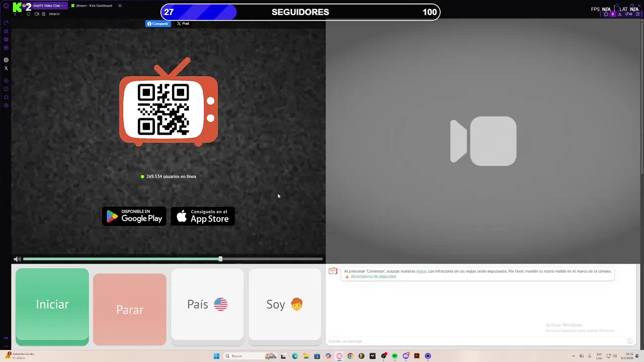The image size is (644, 362).
Task: Reload the ome.tv page
Action: click(x=28, y=14)
